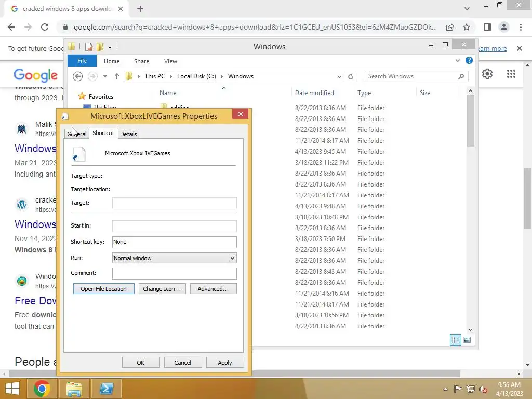Open Chrome three-dot menu
This screenshot has height=399, width=532.
point(521,27)
